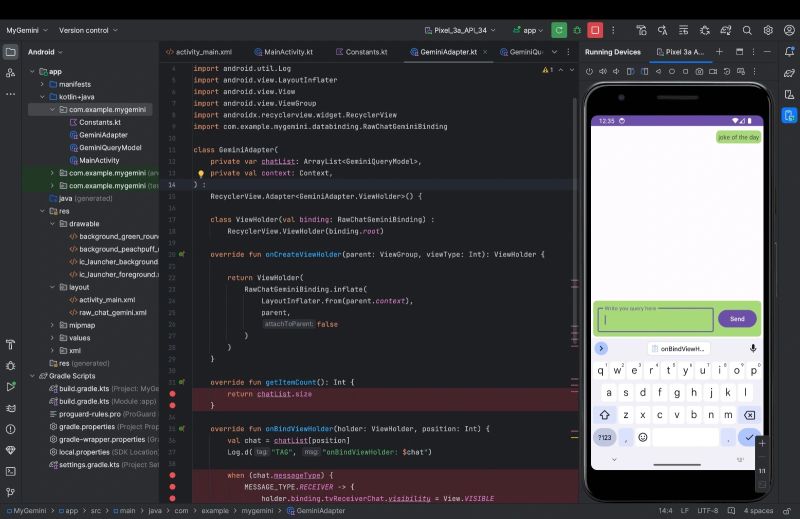Open the MyGemini project dropdown

point(27,30)
